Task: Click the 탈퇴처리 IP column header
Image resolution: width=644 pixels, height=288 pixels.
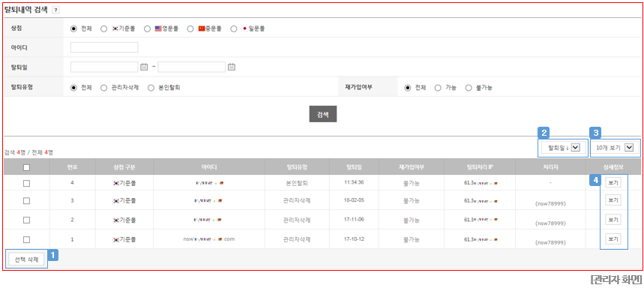Action: point(480,166)
